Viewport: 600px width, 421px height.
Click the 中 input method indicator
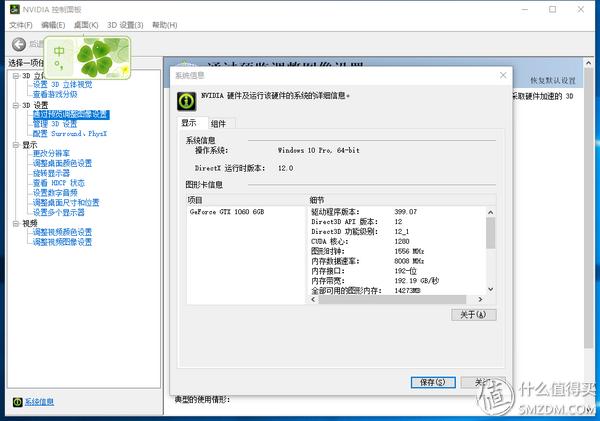click(x=59, y=51)
